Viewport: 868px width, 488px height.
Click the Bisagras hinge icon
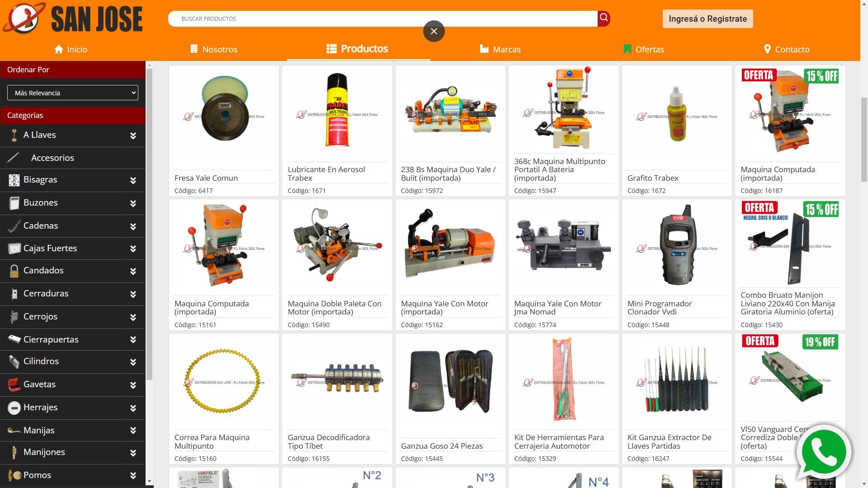(14, 180)
